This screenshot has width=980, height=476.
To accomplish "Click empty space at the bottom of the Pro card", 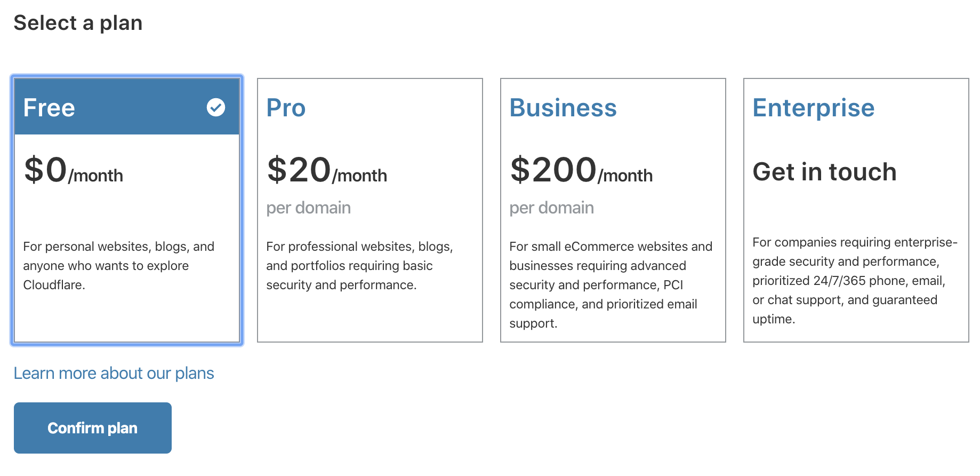I will point(369,320).
